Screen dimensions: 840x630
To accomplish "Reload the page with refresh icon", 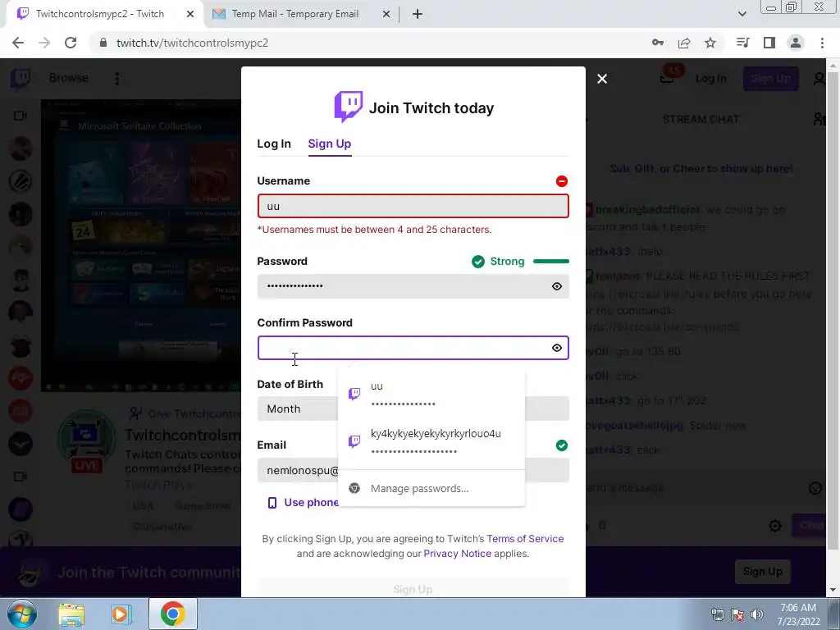I will pyautogui.click(x=71, y=43).
